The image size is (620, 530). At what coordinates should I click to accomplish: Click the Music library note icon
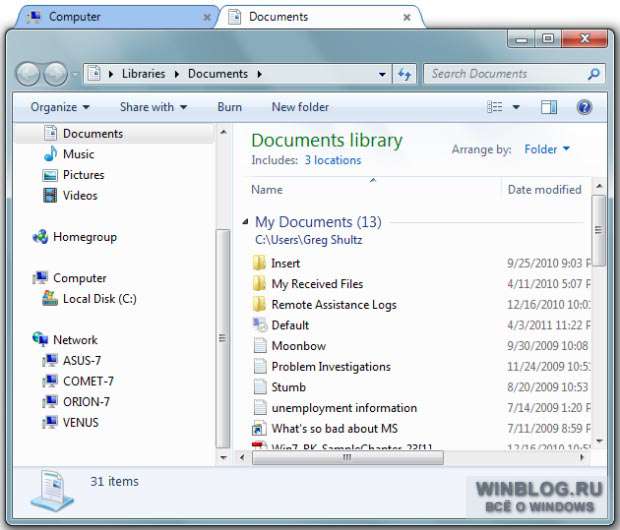coord(50,154)
